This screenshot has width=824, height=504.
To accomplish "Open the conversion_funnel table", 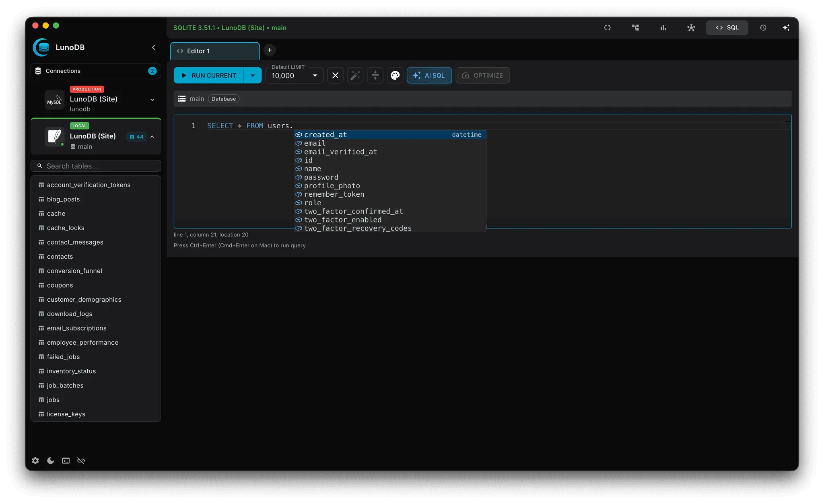I will pyautogui.click(x=96, y=271).
